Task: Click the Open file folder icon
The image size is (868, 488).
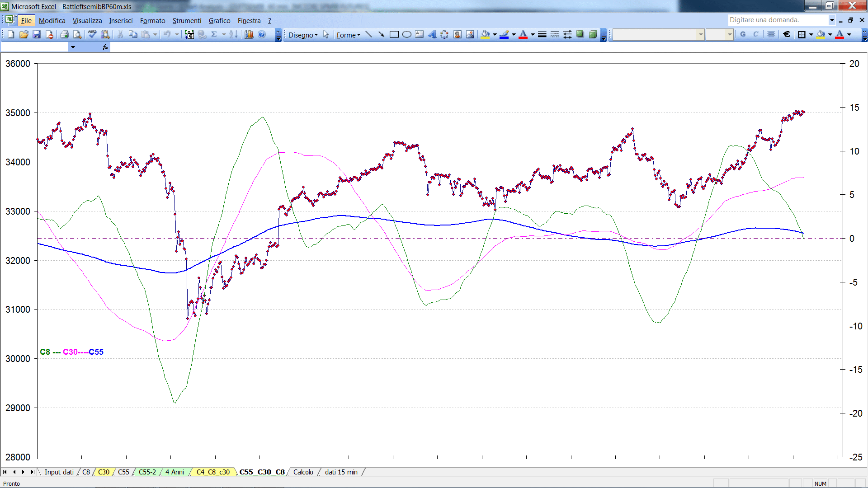Action: 24,35
